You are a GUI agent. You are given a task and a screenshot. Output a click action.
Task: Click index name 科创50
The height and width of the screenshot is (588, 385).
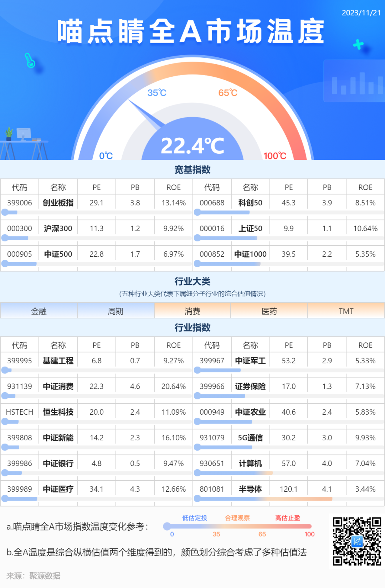coord(250,203)
